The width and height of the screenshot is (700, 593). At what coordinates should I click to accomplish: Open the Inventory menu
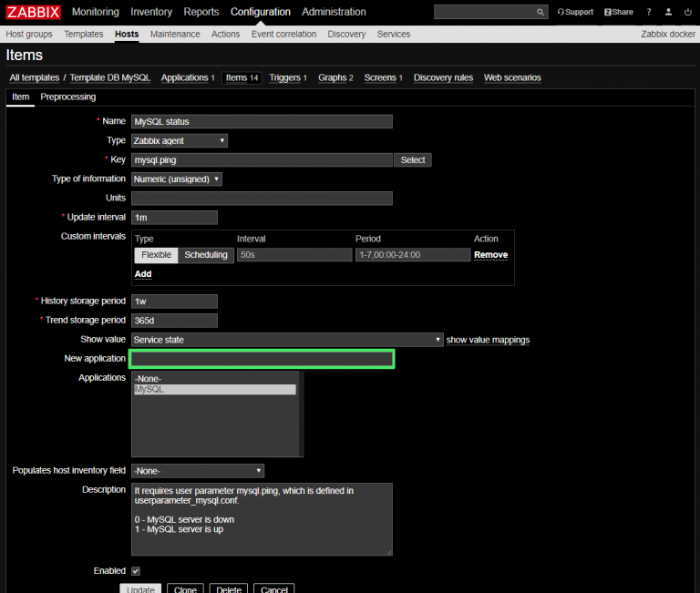point(151,12)
